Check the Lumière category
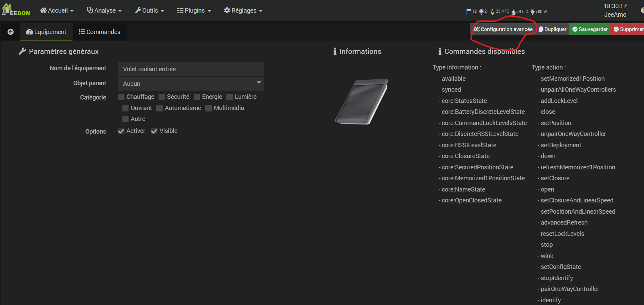Viewport: 644px width, 305px height. 229,97
